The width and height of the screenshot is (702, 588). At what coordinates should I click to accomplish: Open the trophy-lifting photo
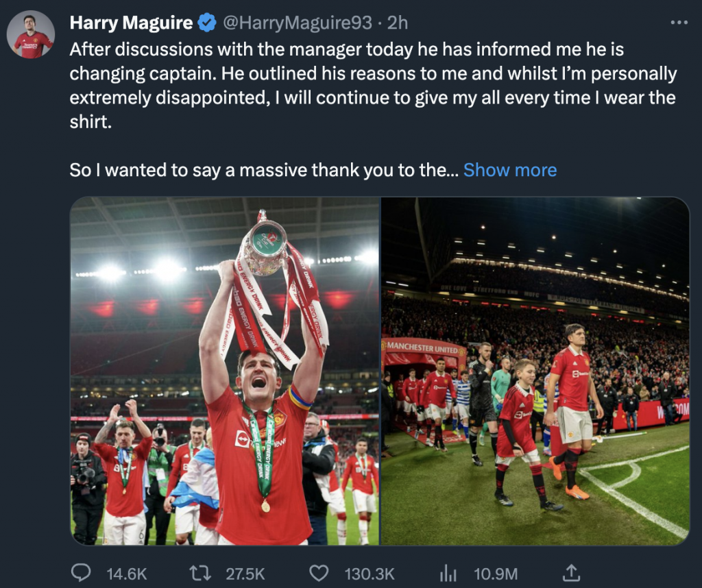click(225, 371)
